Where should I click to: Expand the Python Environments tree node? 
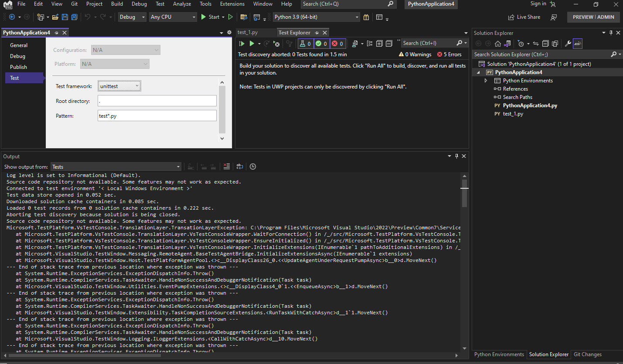tap(485, 80)
